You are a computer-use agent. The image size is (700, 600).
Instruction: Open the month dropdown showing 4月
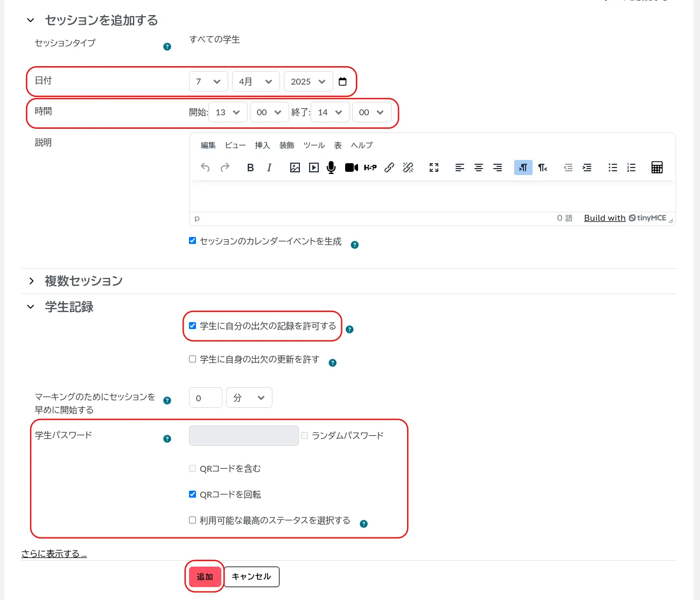point(256,82)
